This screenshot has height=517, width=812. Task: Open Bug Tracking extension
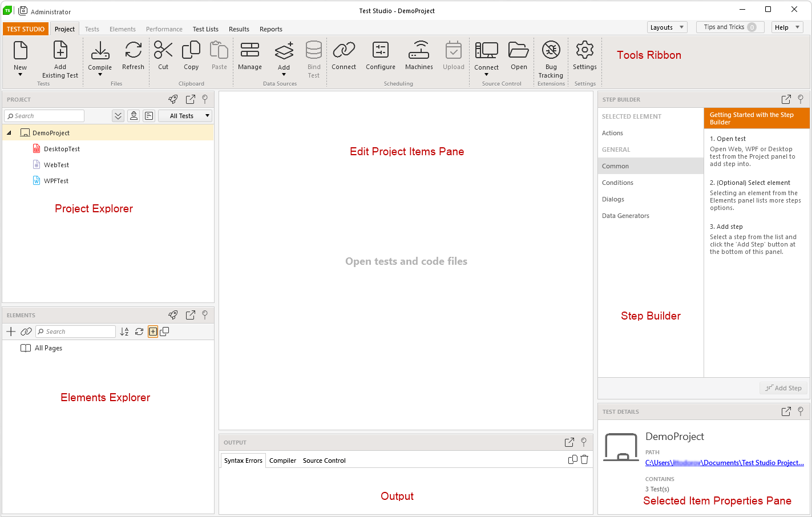551,50
